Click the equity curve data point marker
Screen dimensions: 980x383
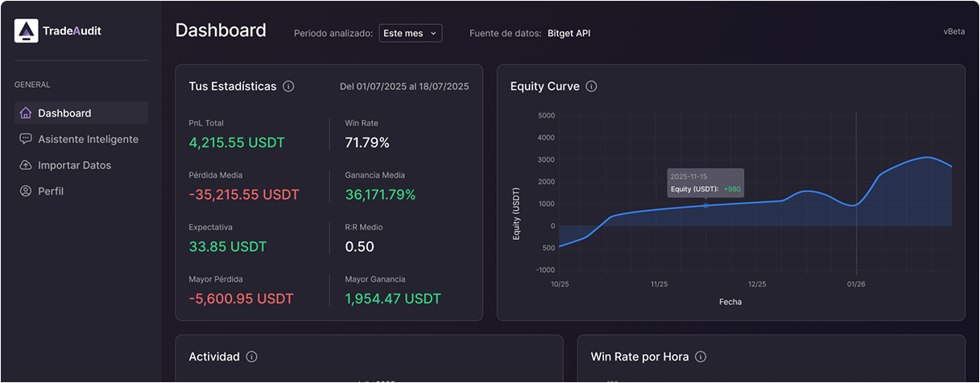click(x=706, y=206)
